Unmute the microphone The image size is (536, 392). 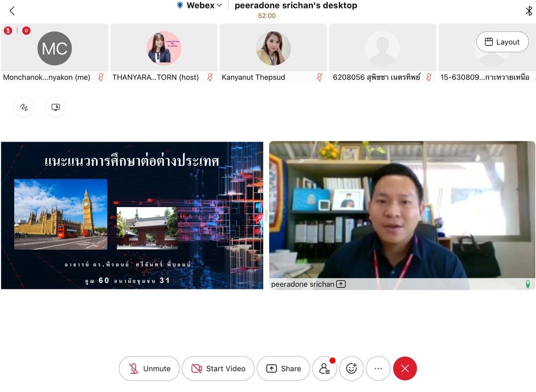[149, 368]
